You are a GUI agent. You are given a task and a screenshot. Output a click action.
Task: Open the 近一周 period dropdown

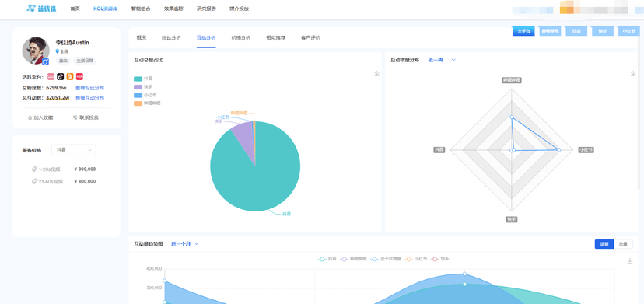442,60
